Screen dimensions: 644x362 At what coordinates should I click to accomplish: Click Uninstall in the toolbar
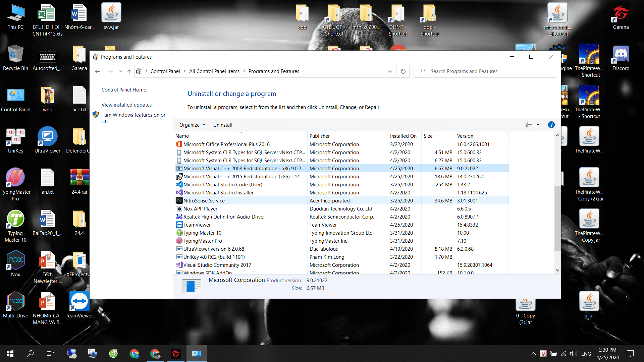[x=223, y=125]
